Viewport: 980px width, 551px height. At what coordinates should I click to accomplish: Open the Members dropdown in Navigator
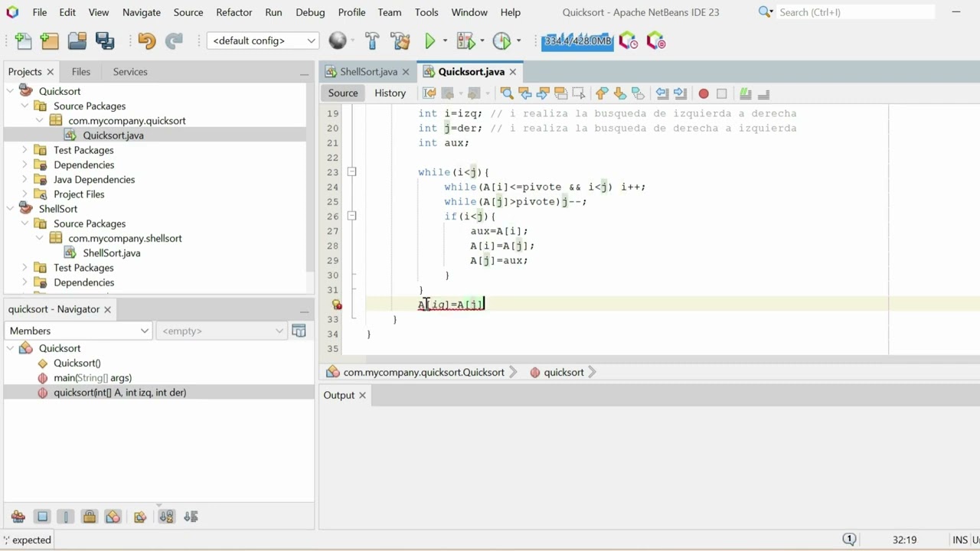(x=78, y=331)
